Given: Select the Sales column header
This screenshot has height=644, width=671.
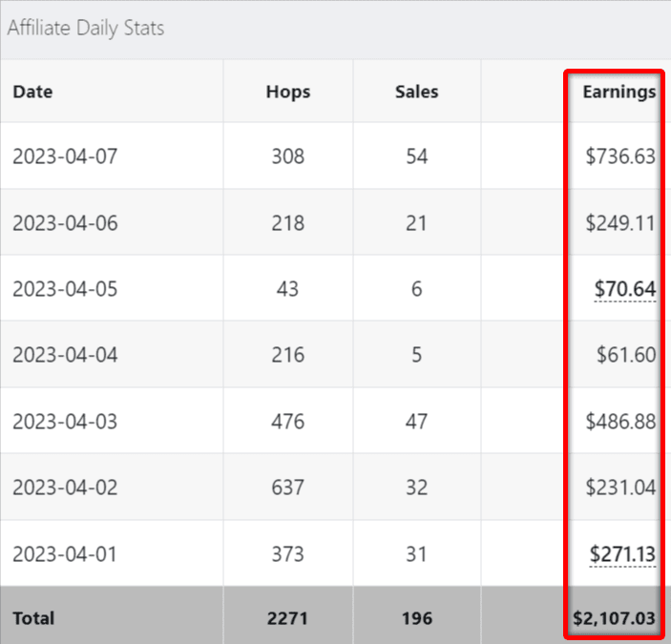Looking at the screenshot, I should (x=416, y=93).
